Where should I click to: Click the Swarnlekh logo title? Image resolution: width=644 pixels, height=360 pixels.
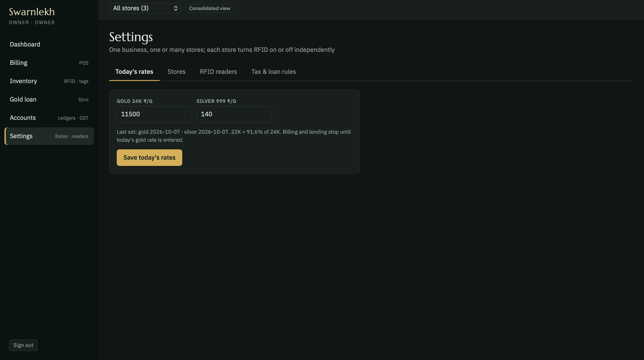pos(32,12)
